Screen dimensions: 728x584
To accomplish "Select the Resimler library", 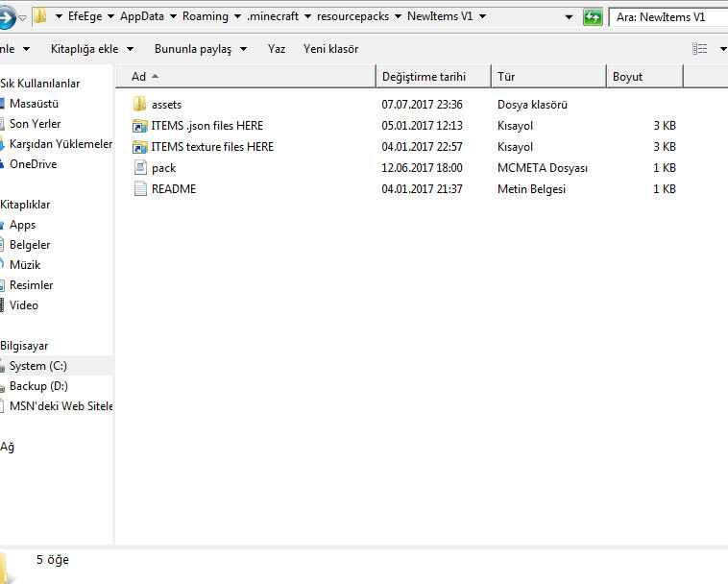I will [31, 285].
